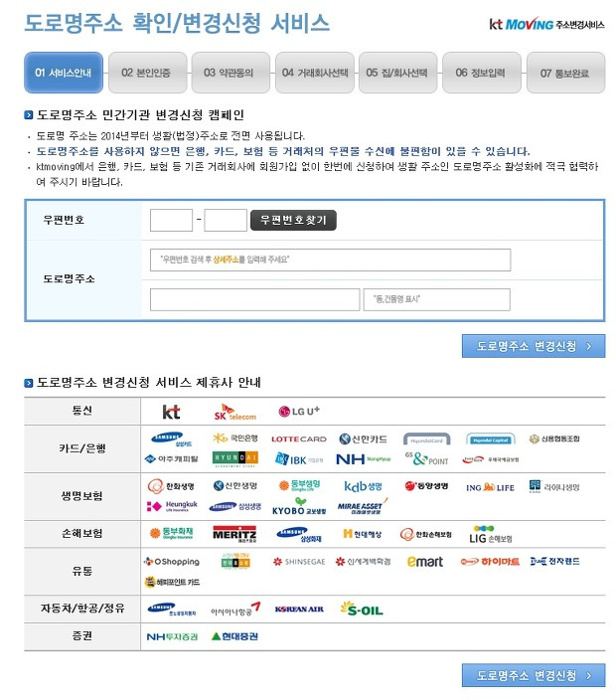Screen dimensions: 616x700
Task: Go to step 03 약관동의
Action: pyautogui.click(x=231, y=73)
